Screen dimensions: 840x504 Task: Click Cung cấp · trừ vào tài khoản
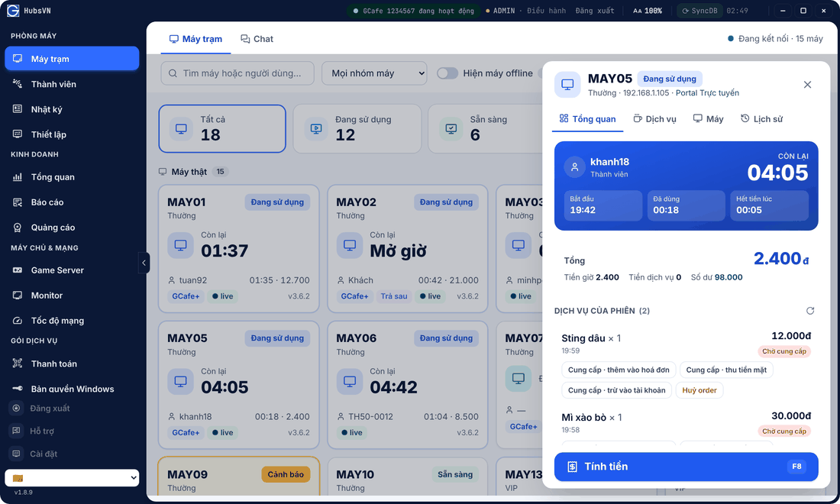(x=616, y=390)
